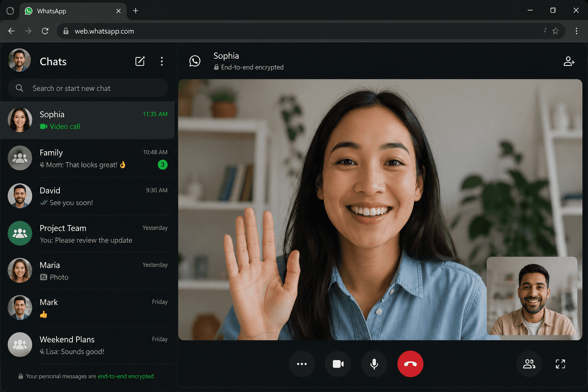Click the unread badge 3 on Family
588x392 pixels.
[x=163, y=165]
